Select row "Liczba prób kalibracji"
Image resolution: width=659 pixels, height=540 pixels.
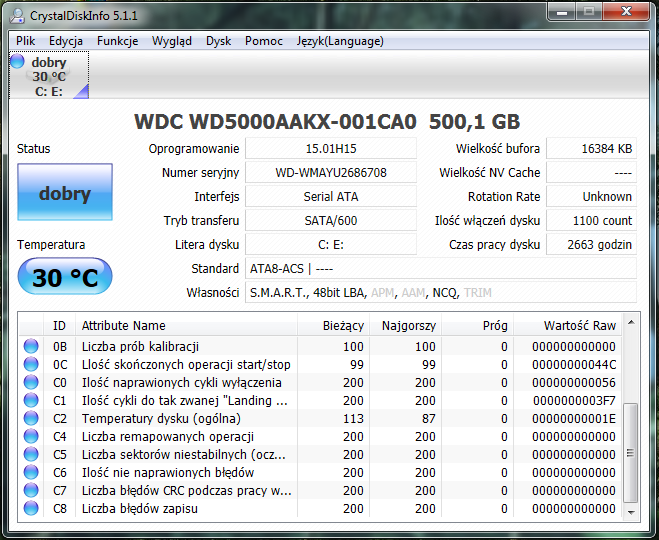point(320,346)
